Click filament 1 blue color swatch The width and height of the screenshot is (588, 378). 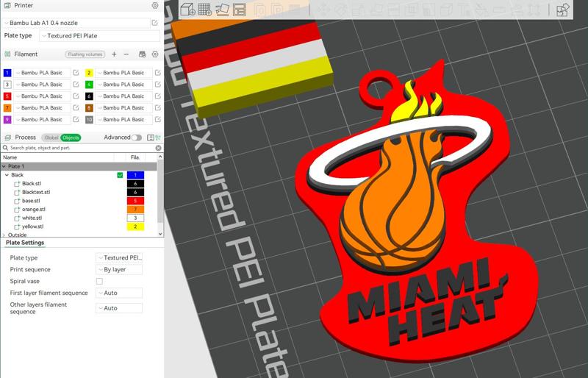tap(7, 73)
